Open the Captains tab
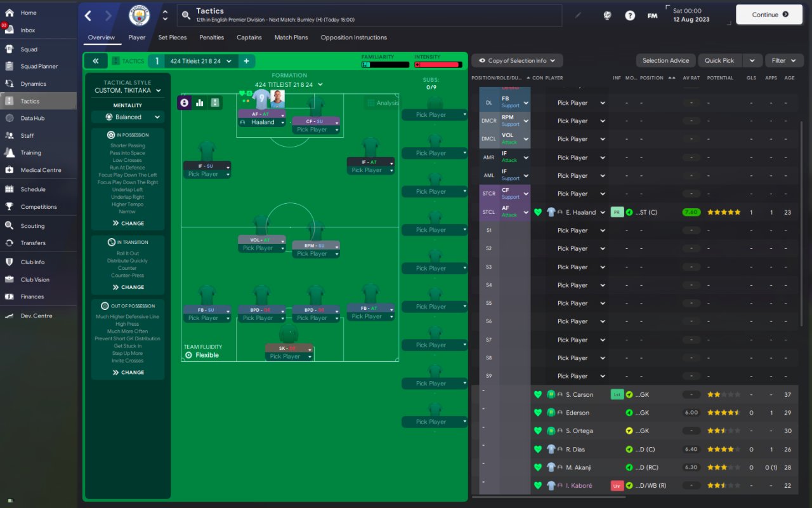Image resolution: width=812 pixels, height=508 pixels. 249,37
